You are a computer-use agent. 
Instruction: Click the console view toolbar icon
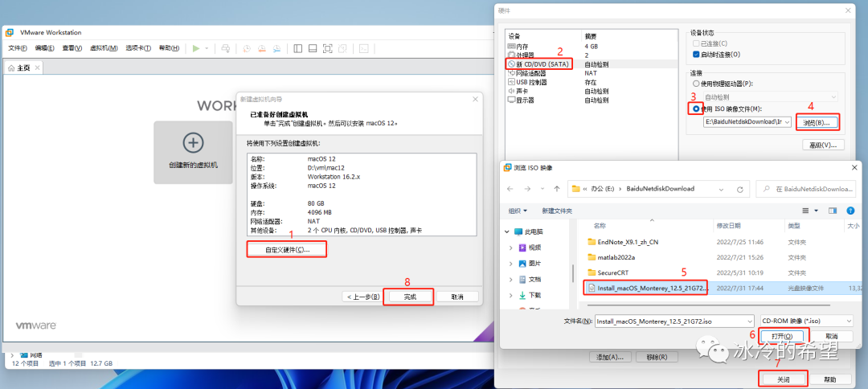(364, 48)
